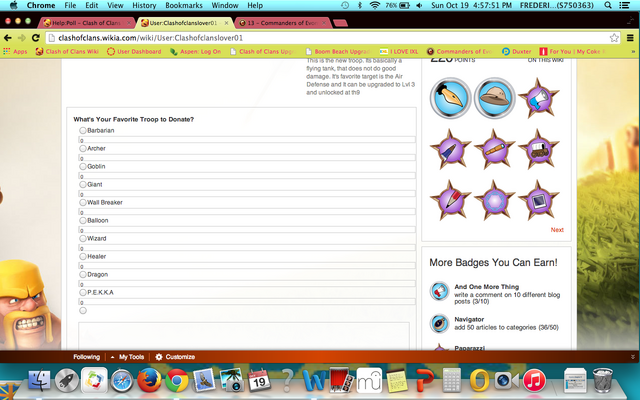The height and width of the screenshot is (400, 640).
Task: Open the Edit menu
Action: (x=91, y=5)
